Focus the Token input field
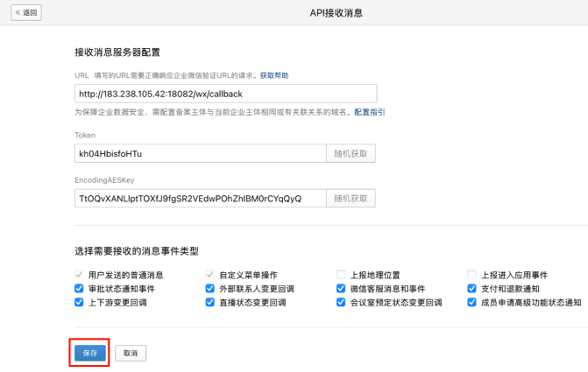The image size is (588, 372). (x=201, y=153)
